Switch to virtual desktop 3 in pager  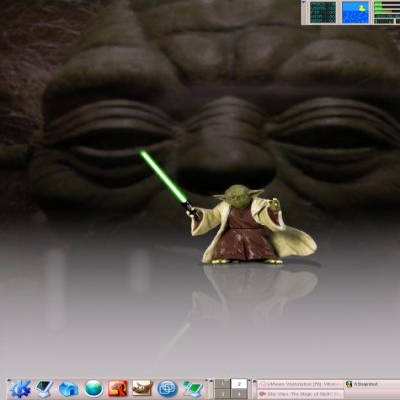223,394
